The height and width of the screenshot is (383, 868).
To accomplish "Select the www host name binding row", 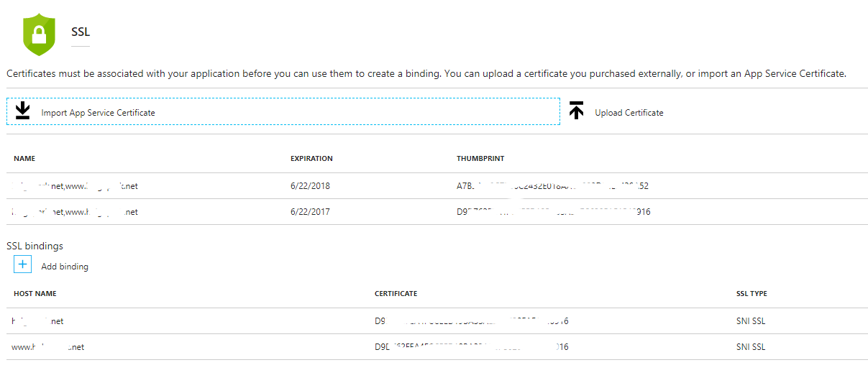I will (48, 347).
